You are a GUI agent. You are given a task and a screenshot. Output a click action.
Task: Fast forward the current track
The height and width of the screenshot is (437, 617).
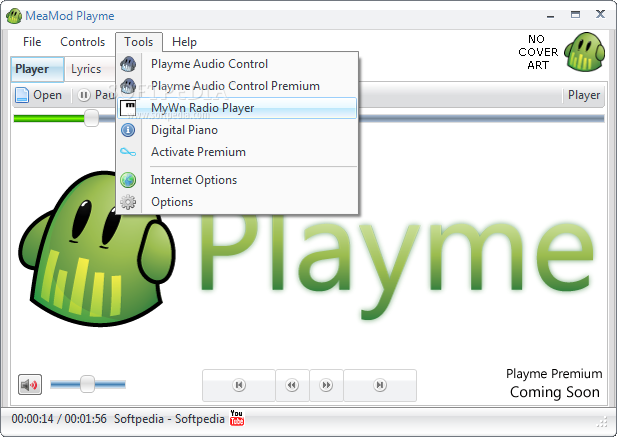click(326, 385)
